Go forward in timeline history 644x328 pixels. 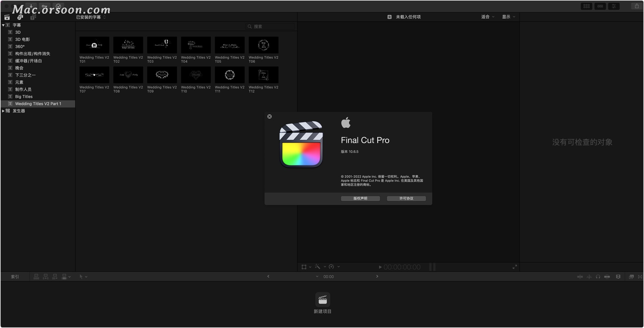pyautogui.click(x=377, y=276)
